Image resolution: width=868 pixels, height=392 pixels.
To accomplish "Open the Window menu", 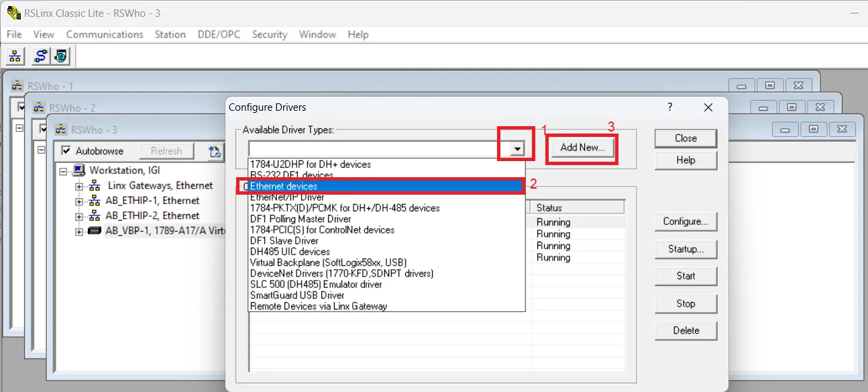I will [318, 34].
